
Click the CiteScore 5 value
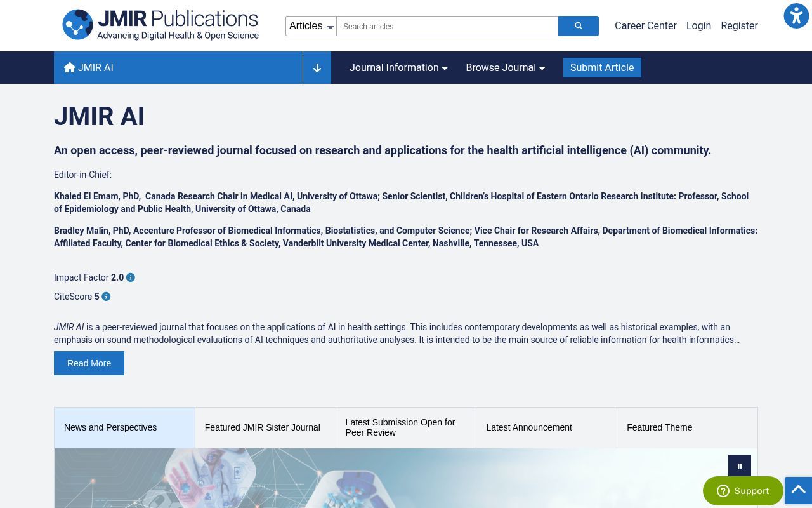click(97, 297)
